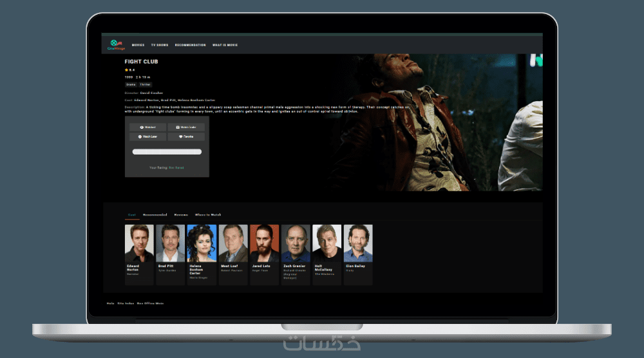Click character name 'Tyler Durden'
This screenshot has height=358, width=644.
pos(167,270)
